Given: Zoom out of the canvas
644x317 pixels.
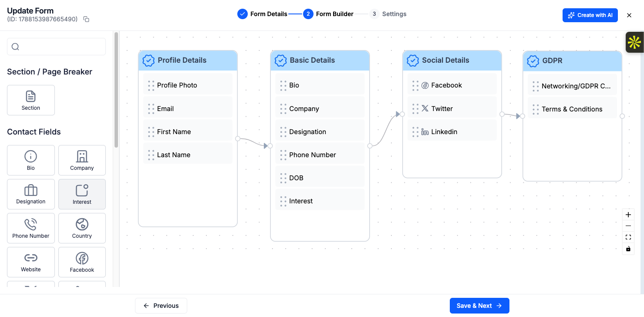Looking at the screenshot, I should (628, 226).
